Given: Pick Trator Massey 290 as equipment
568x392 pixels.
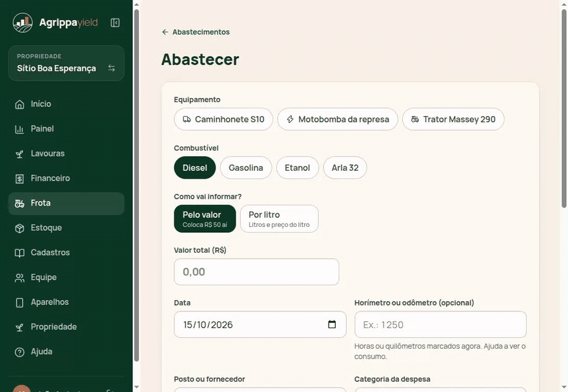Looking at the screenshot, I should point(453,119).
